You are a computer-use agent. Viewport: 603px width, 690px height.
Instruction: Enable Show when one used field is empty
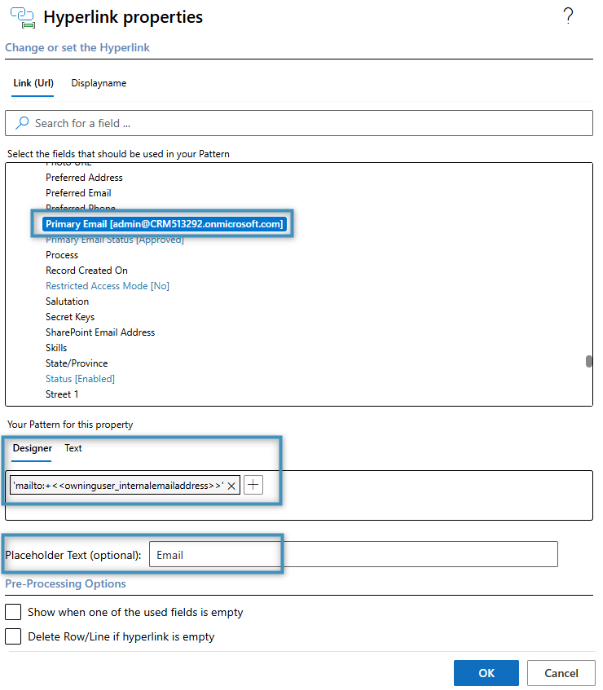[x=13, y=612]
